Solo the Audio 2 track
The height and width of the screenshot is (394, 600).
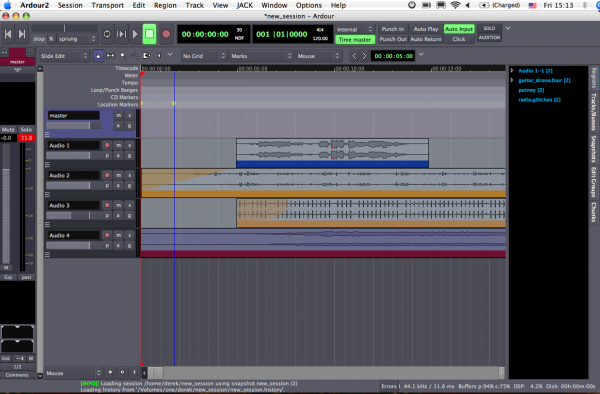[130, 175]
